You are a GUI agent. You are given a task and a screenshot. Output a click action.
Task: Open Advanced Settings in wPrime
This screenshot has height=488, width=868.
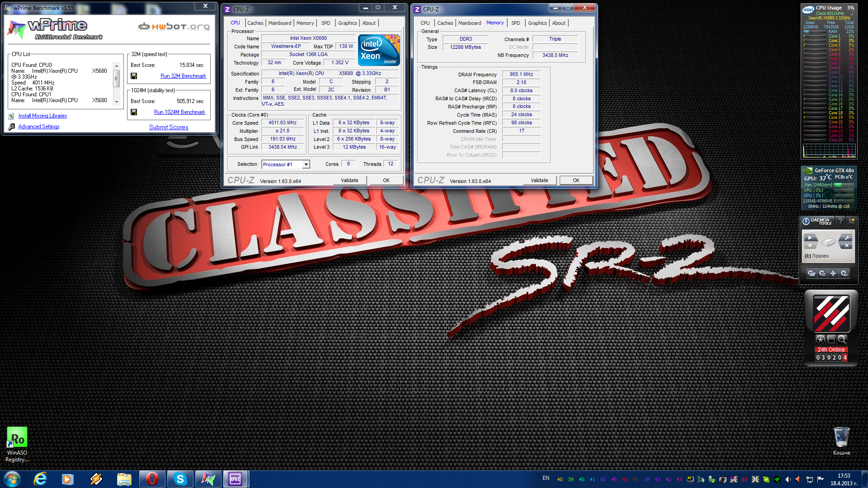click(x=39, y=127)
